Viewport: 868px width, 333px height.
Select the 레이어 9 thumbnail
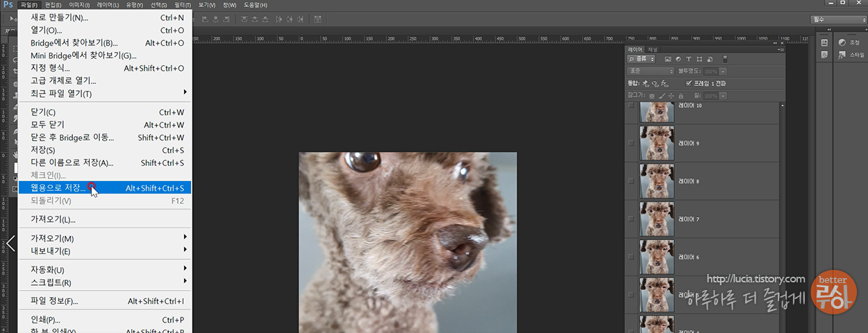pos(656,143)
